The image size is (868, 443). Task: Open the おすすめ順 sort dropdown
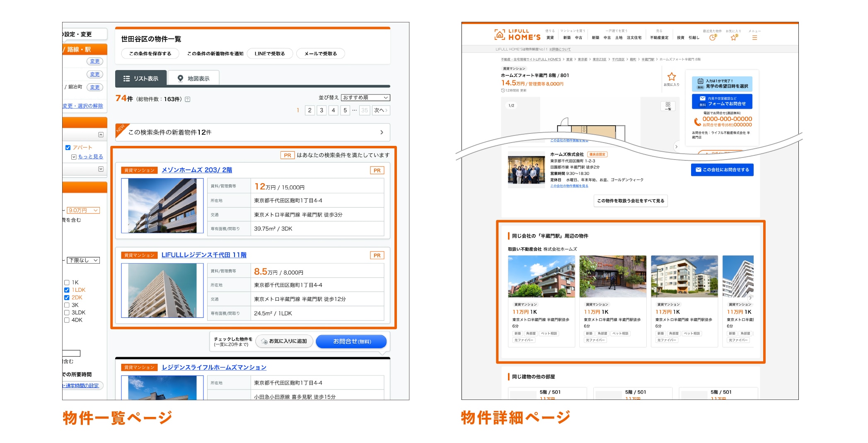pos(365,98)
